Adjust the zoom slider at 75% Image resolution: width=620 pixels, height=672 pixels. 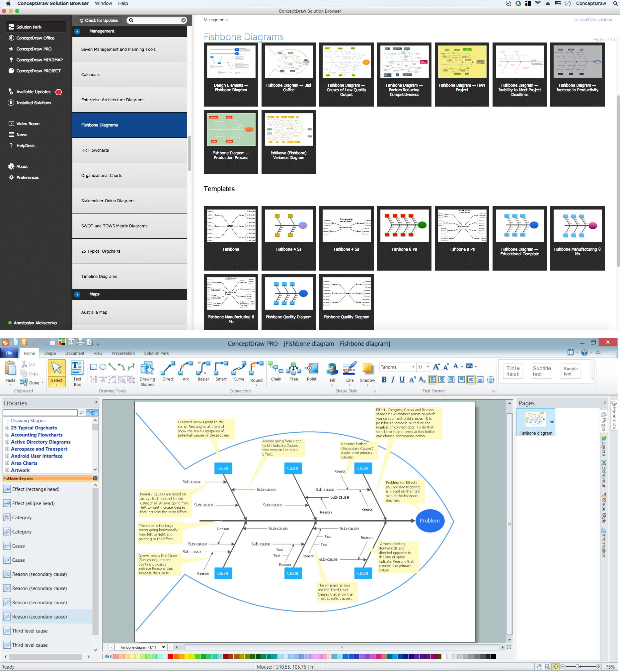coord(578,667)
